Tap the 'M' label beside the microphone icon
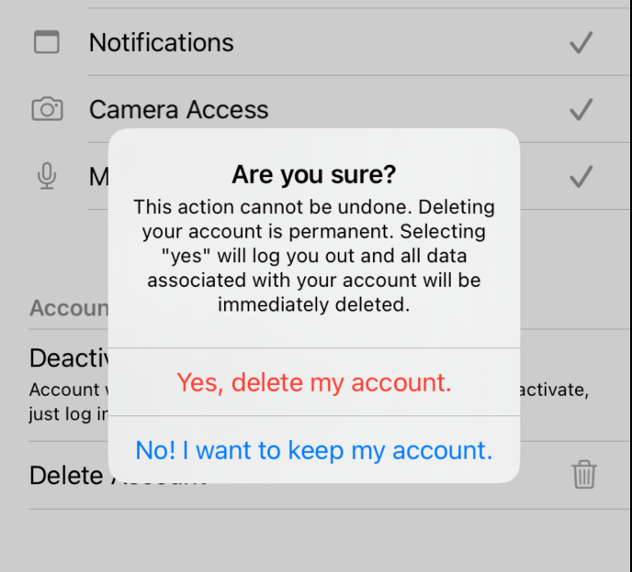The width and height of the screenshot is (632, 572). coord(98,177)
